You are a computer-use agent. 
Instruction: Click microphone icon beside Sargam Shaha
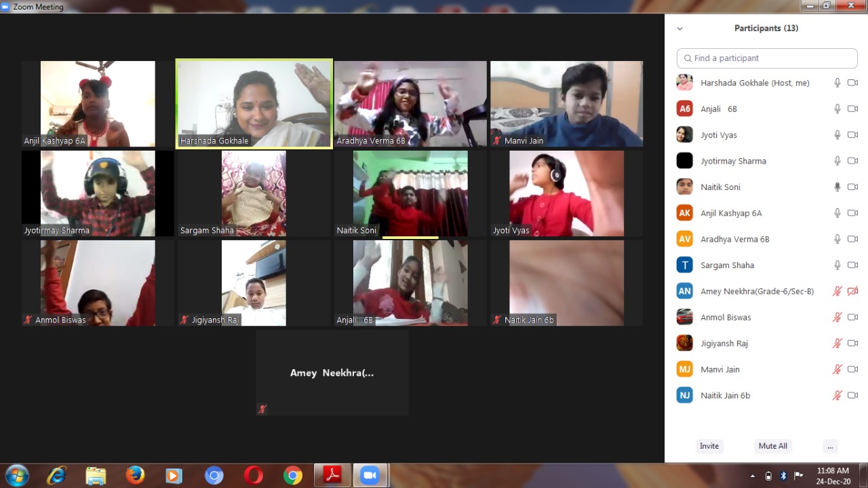coord(837,265)
